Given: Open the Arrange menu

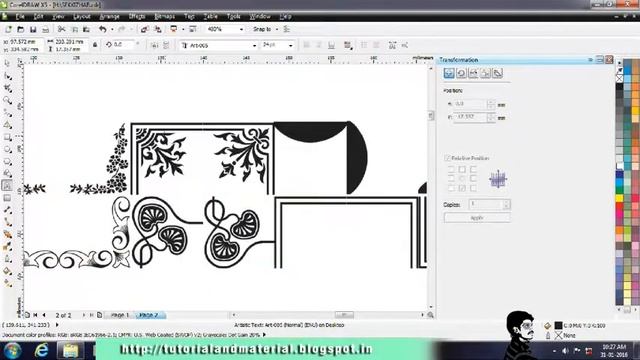Looking at the screenshot, I should 109,16.
